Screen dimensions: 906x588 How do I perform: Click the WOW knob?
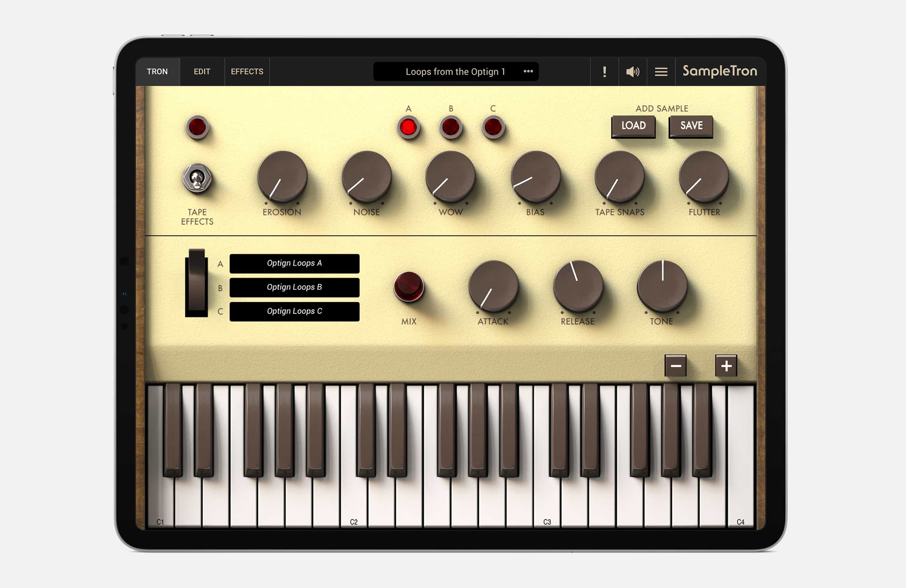[451, 176]
